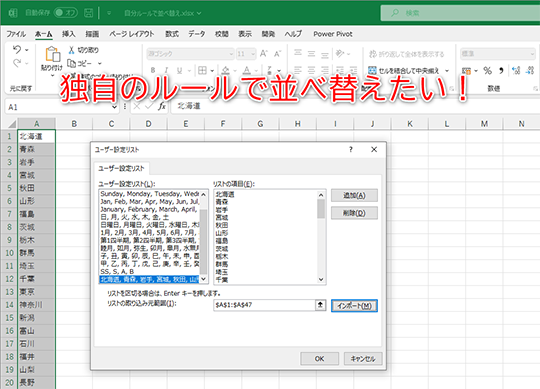
Task: Click the row 5 header
Action: pyautogui.click(x=9, y=188)
